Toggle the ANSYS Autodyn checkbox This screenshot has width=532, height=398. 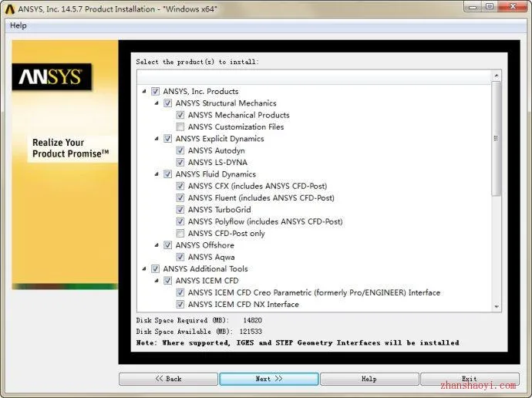click(x=180, y=150)
